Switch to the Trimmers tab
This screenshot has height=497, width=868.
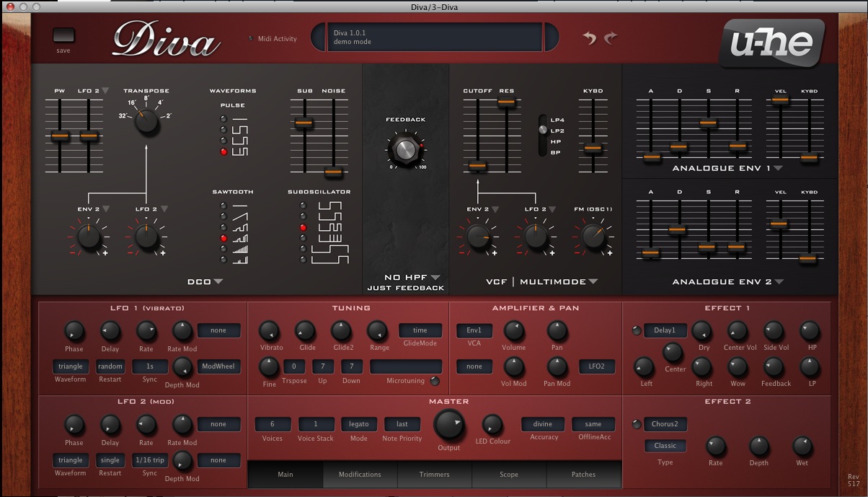435,475
